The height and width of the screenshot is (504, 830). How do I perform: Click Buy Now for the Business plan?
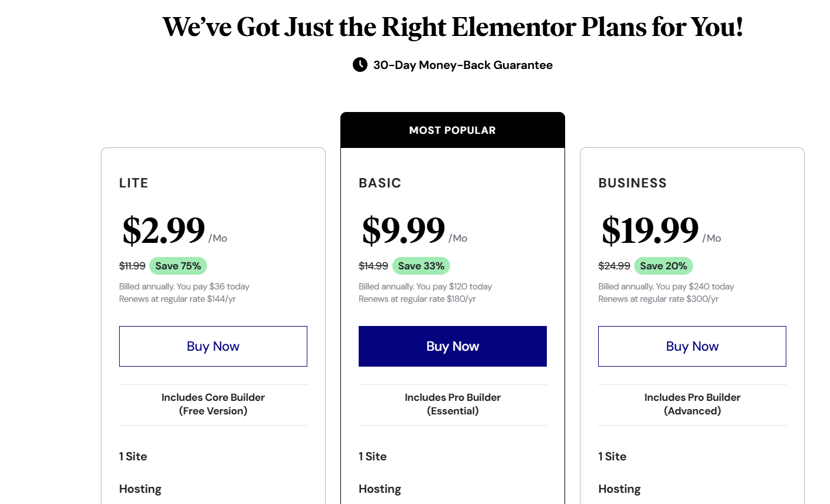[x=692, y=346]
